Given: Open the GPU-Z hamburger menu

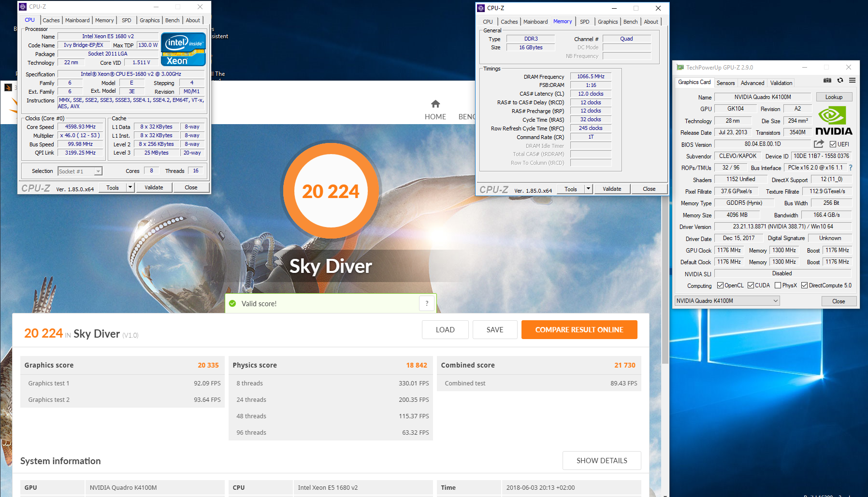Looking at the screenshot, I should [852, 80].
